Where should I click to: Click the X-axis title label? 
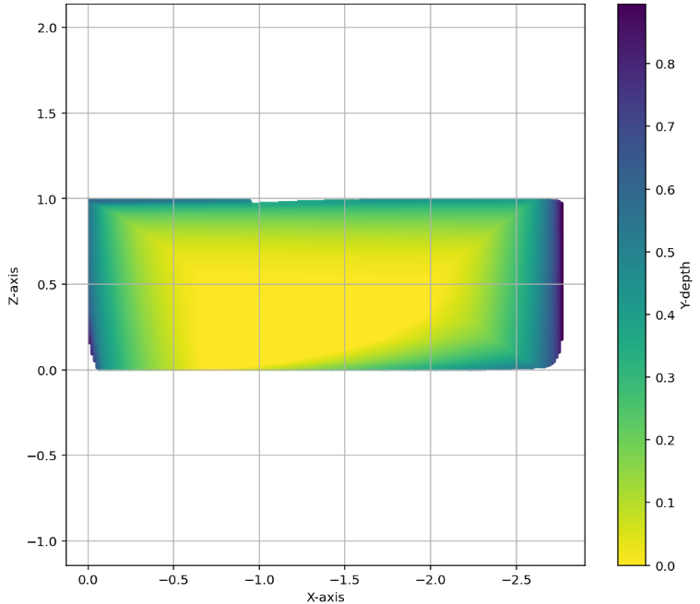click(x=326, y=597)
